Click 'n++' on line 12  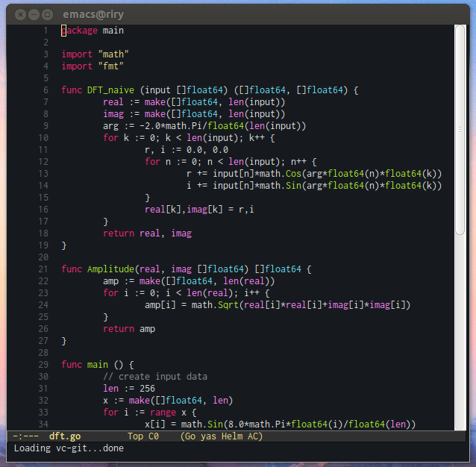click(298, 162)
